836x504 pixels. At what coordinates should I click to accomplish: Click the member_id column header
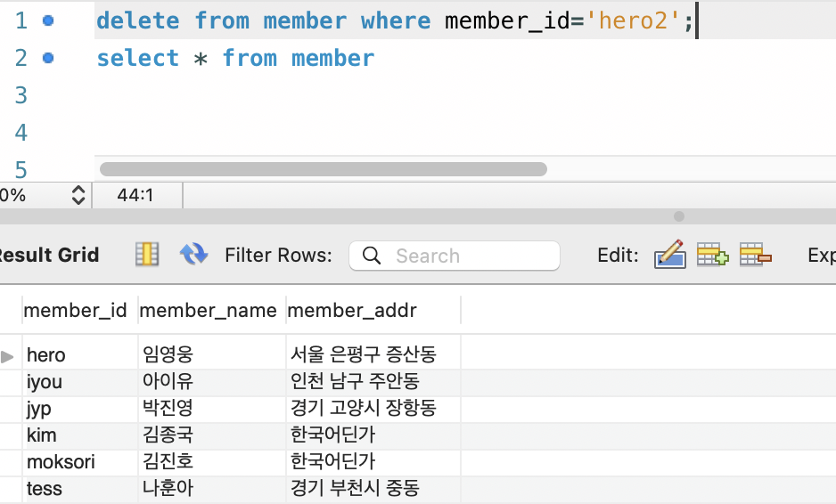pos(80,310)
